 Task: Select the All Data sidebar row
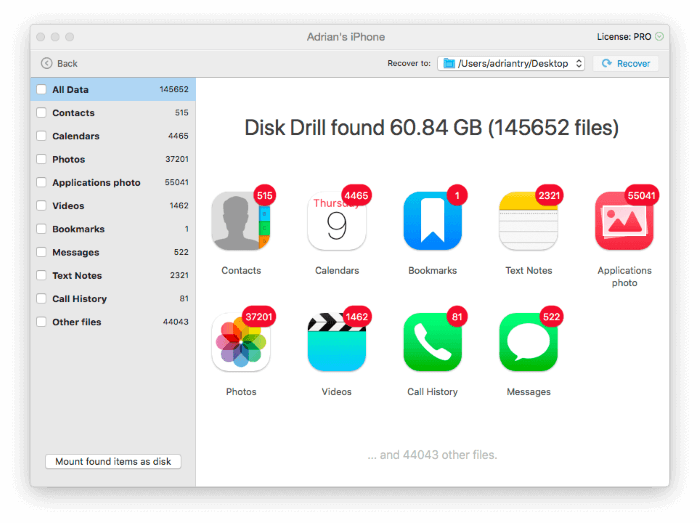(x=113, y=89)
